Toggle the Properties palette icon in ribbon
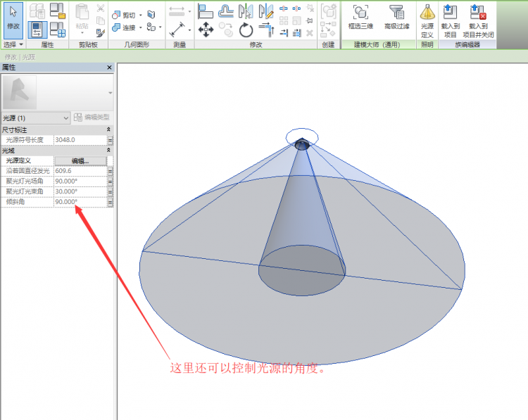The width and height of the screenshot is (528, 420). point(37,30)
